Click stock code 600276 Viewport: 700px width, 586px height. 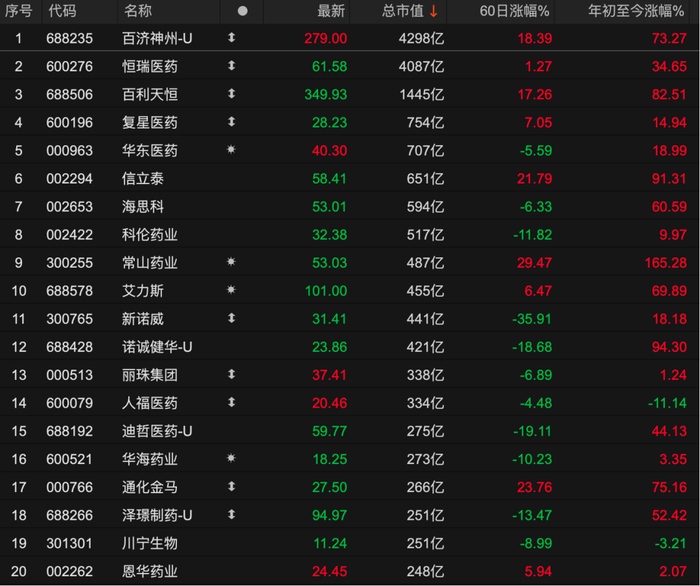pos(70,66)
